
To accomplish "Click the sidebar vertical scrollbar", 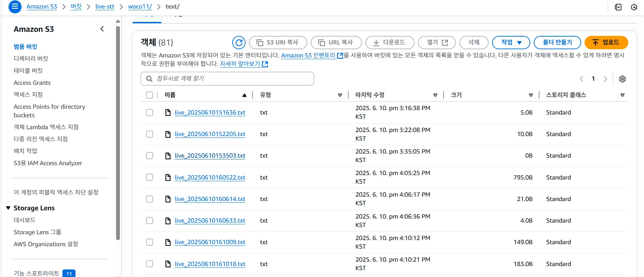I will [x=118, y=133].
